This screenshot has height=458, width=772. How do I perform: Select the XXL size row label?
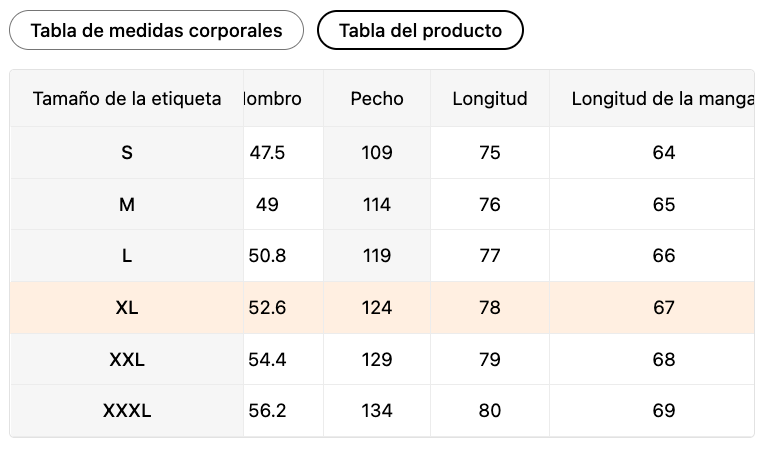pos(127,359)
